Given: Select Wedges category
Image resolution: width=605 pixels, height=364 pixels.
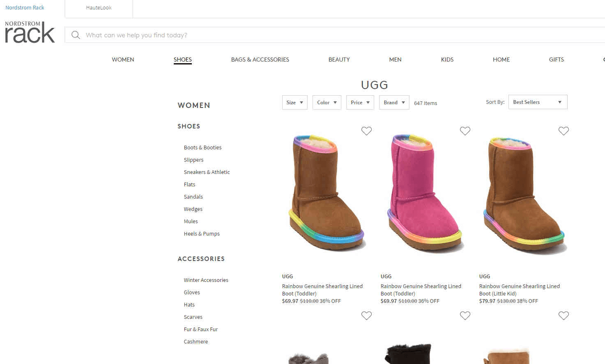Looking at the screenshot, I should [193, 209].
